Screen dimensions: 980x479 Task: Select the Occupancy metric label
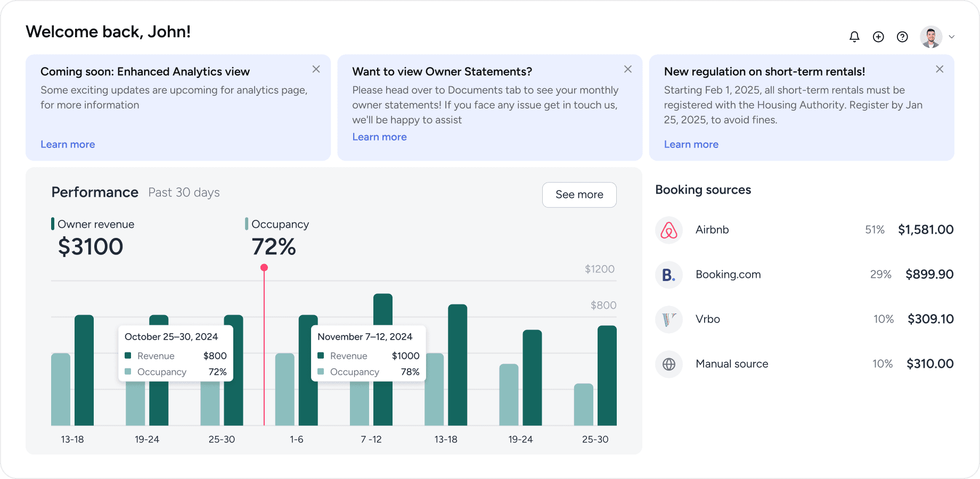click(x=280, y=224)
